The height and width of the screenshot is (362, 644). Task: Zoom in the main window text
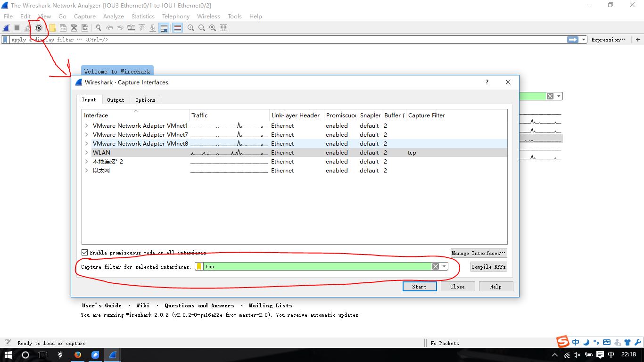point(191,28)
